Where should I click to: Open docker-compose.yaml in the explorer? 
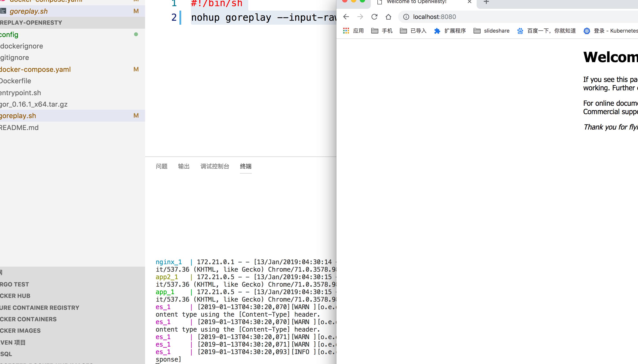click(x=35, y=69)
